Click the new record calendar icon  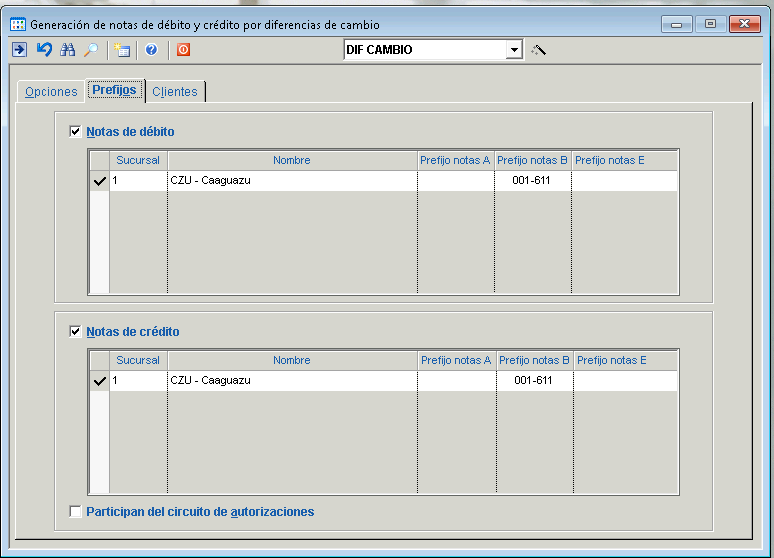122,49
